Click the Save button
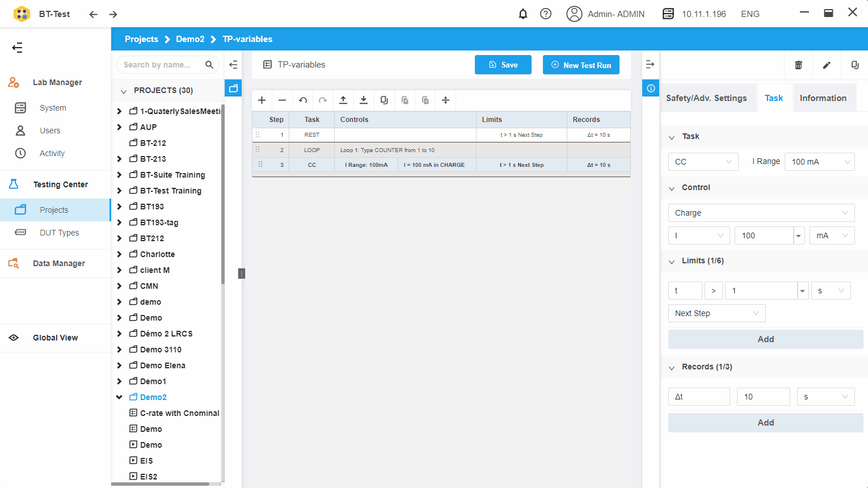Screen dimensions: 868x488 [x=503, y=65]
